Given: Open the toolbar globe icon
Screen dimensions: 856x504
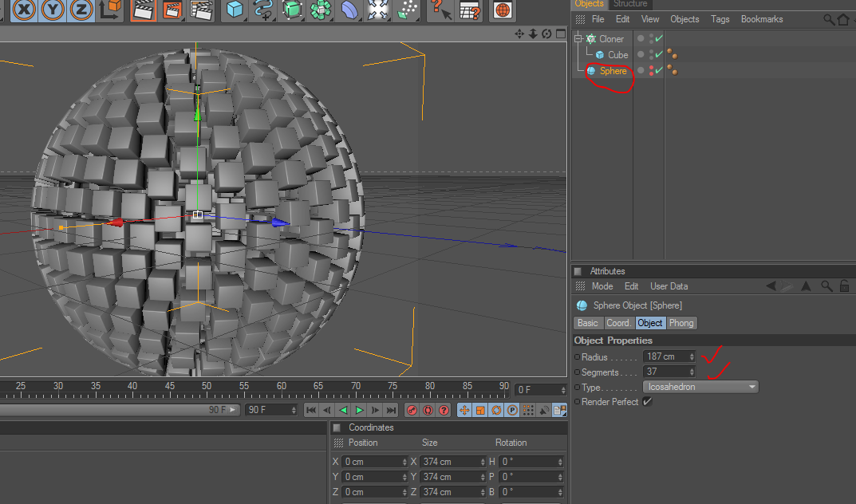Looking at the screenshot, I should click(x=501, y=10).
